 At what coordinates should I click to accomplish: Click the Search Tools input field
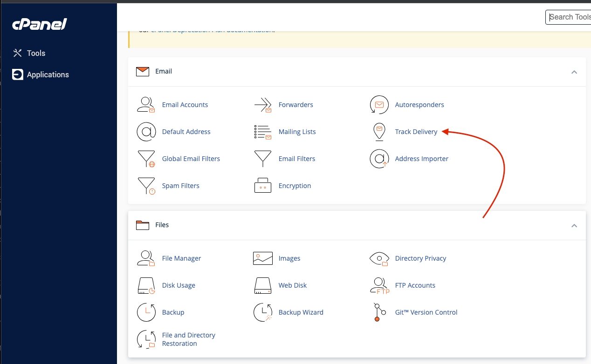(x=569, y=17)
